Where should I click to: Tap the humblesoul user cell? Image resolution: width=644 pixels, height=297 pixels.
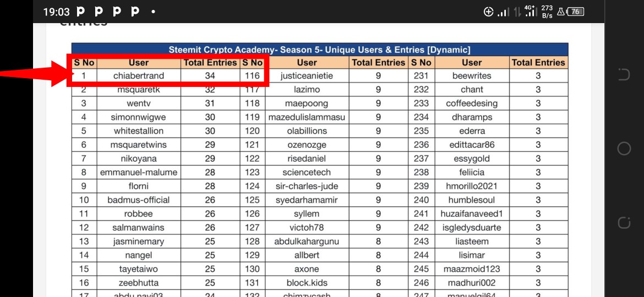tap(472, 200)
